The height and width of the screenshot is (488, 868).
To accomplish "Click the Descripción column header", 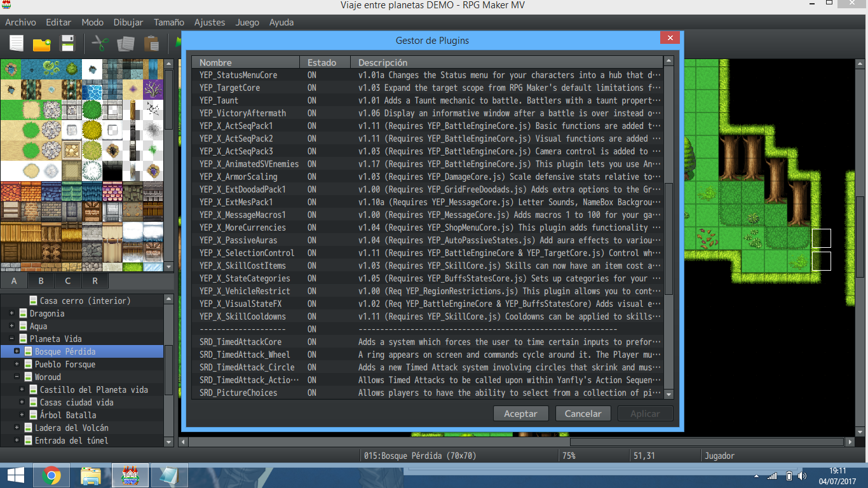I will (506, 62).
